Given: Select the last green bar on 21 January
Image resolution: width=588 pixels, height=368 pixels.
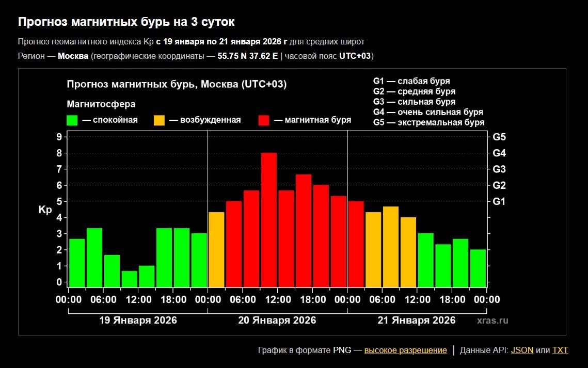Looking at the screenshot, I should coord(478,268).
